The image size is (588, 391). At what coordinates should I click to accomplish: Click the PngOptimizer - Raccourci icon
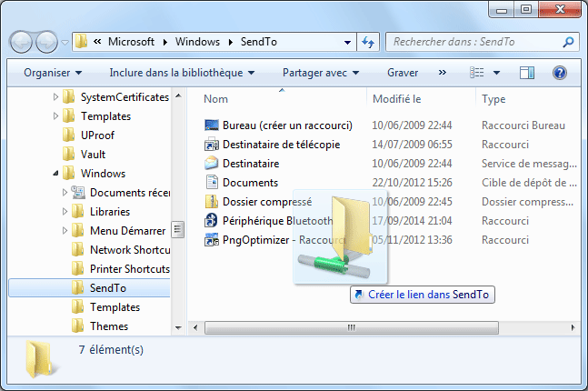212,240
